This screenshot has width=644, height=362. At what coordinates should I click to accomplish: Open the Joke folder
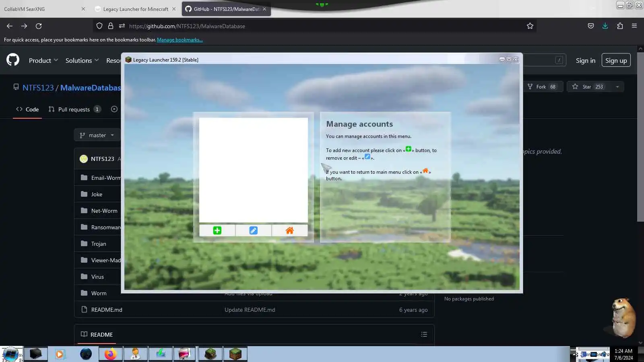(97, 194)
